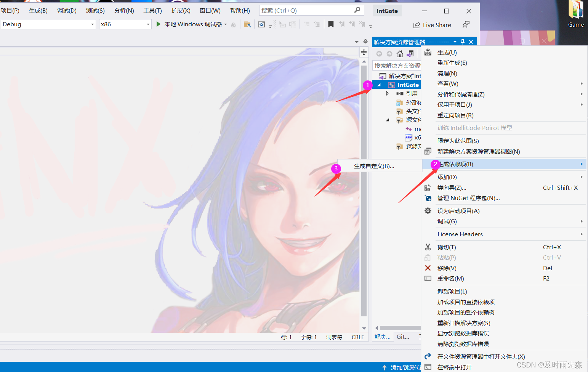Screen dimensions: 588x372
Task: Close the 解决方案资源管理器 panel
Action: click(471, 42)
